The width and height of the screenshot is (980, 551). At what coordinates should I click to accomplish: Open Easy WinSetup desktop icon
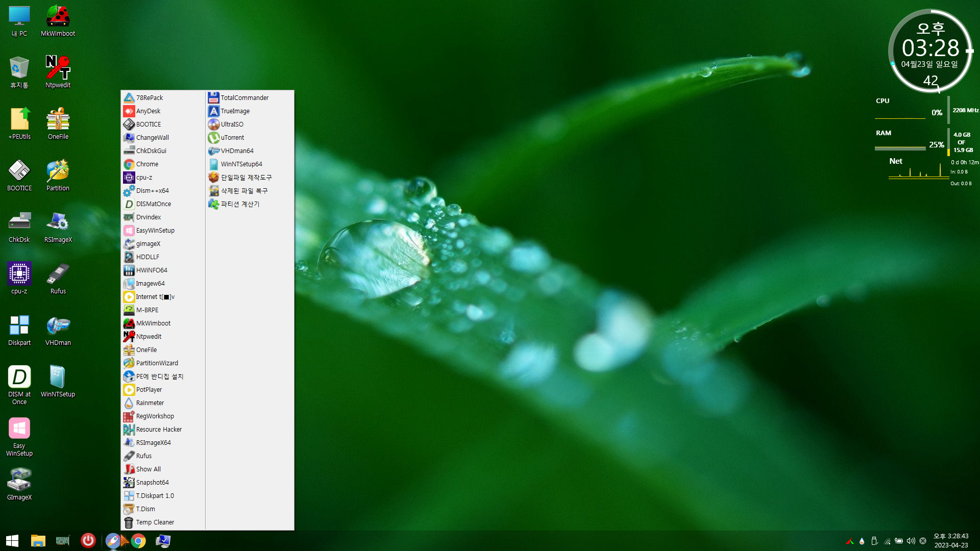19,437
